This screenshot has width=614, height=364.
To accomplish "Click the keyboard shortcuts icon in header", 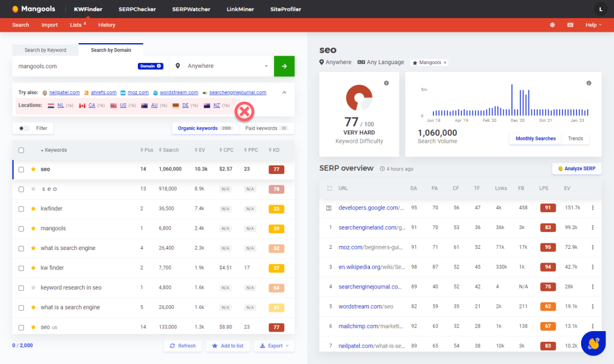I will tap(570, 25).
